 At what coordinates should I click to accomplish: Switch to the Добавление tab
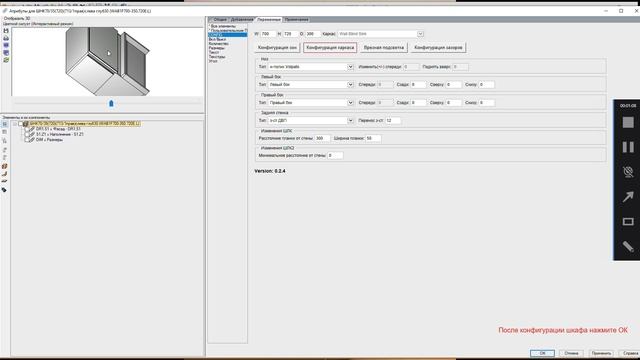point(242,20)
